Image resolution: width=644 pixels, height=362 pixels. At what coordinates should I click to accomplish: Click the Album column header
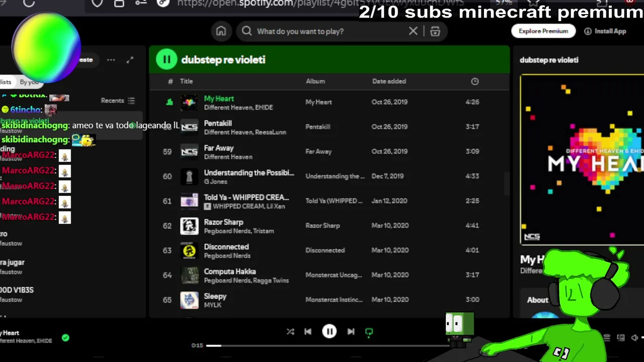(315, 81)
